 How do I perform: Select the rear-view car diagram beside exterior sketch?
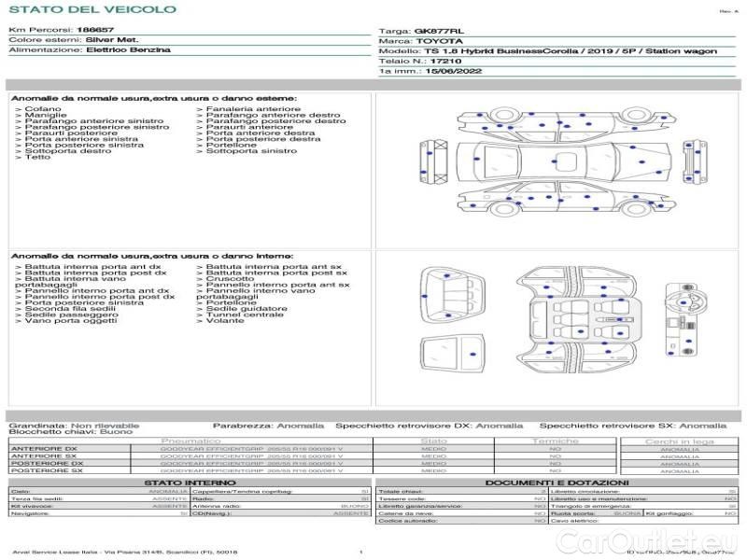pyautogui.click(x=433, y=161)
